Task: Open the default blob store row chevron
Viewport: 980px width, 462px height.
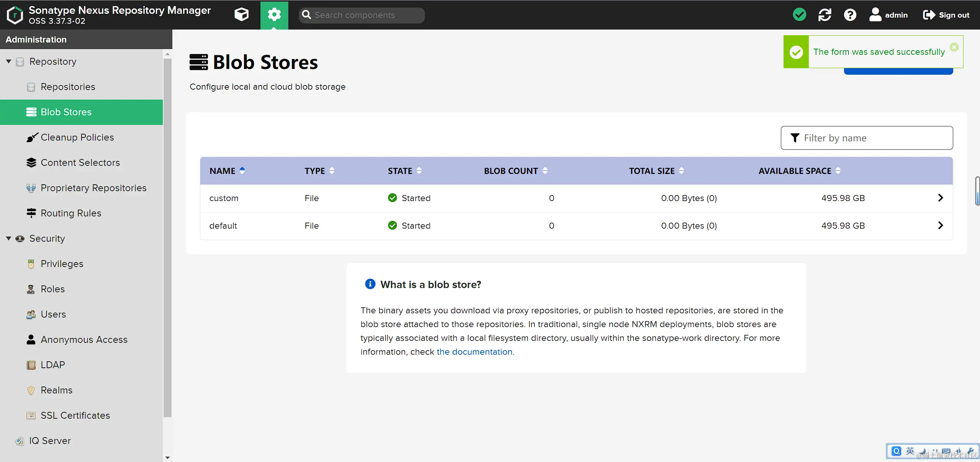Action: click(940, 226)
